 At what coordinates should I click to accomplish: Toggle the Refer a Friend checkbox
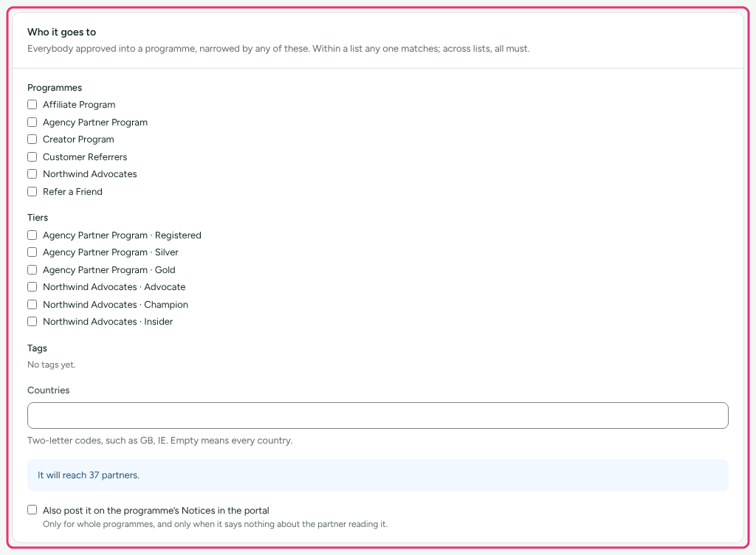tap(32, 192)
